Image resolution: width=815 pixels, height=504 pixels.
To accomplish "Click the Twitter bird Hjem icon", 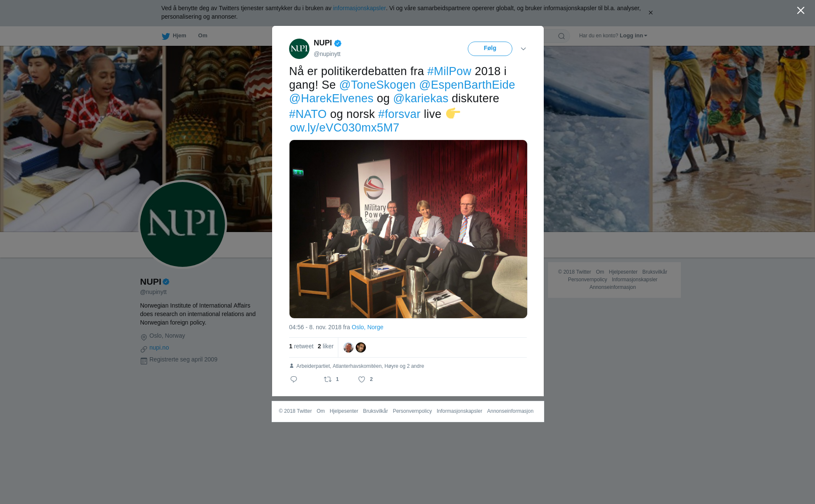I will (166, 36).
